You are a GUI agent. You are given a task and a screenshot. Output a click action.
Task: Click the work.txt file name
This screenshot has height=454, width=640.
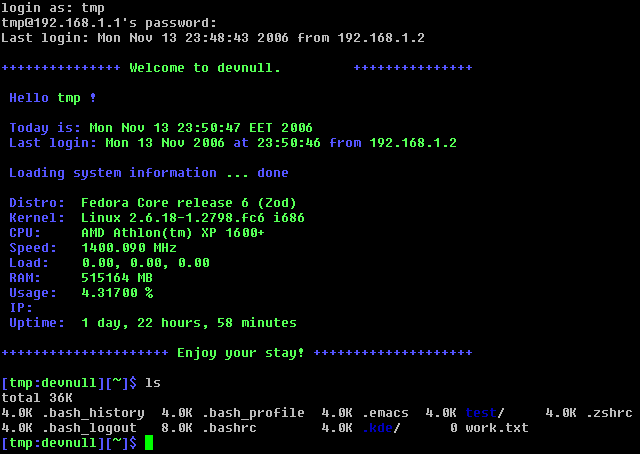click(496, 428)
